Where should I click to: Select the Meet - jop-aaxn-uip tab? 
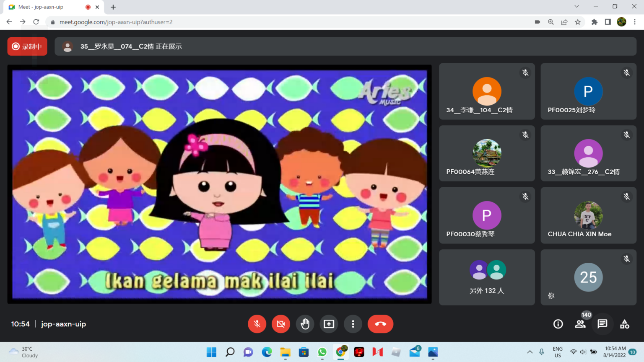pos(54,7)
